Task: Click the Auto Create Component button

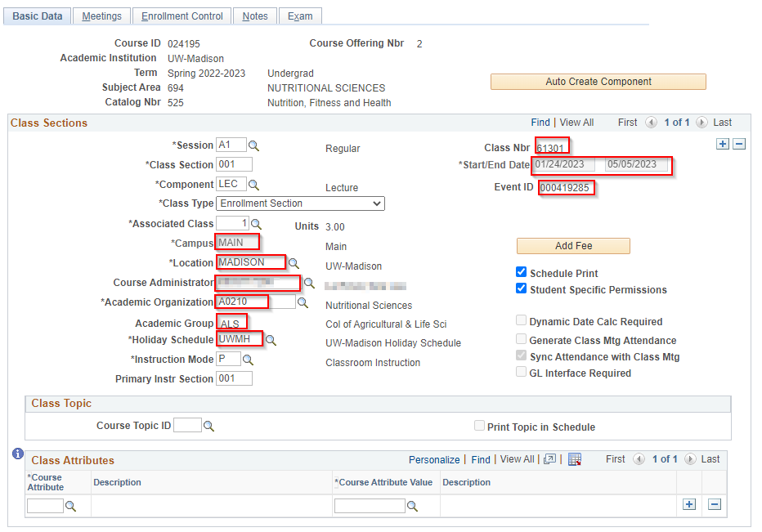Action: (x=598, y=82)
